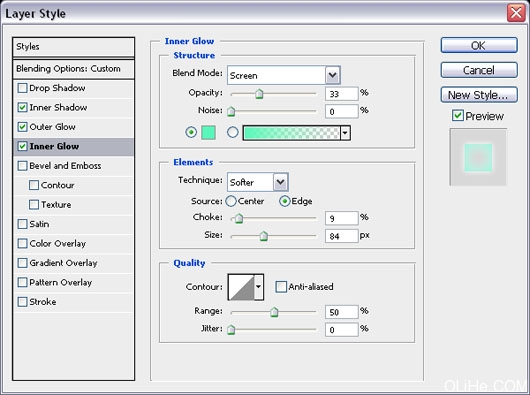Select Bevel and Emboss in styles list
This screenshot has width=530, height=395.
coord(65,166)
